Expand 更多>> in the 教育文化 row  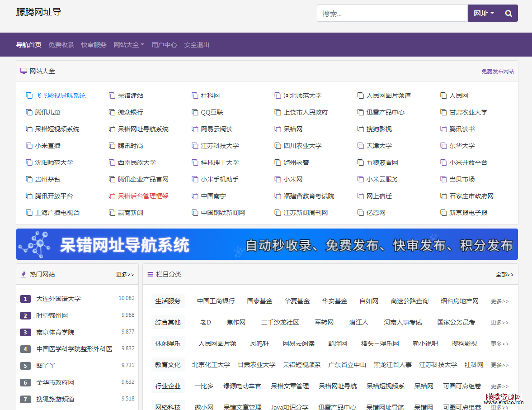[x=500, y=365]
